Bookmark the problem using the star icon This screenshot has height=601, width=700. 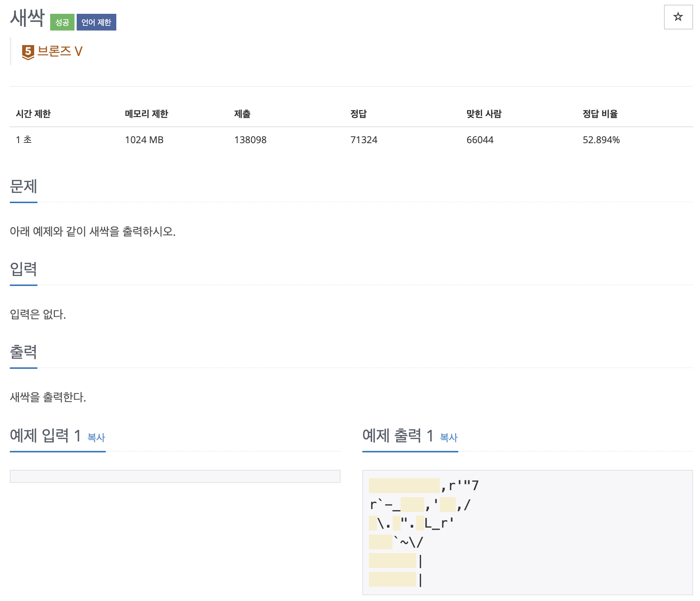point(678,17)
